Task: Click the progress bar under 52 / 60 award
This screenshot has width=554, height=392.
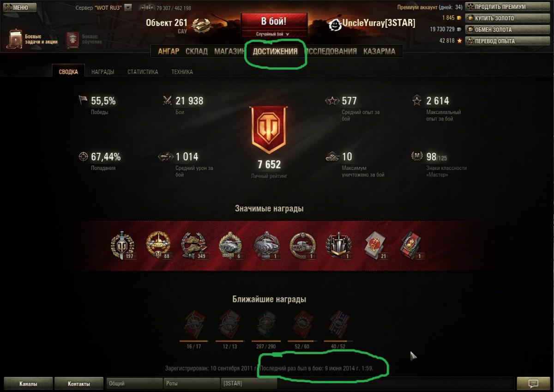Action: 302,341
